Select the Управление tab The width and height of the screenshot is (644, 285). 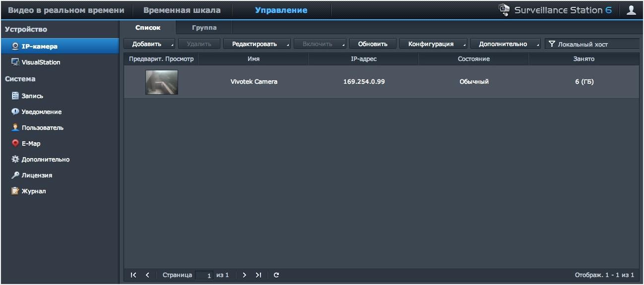[281, 10]
